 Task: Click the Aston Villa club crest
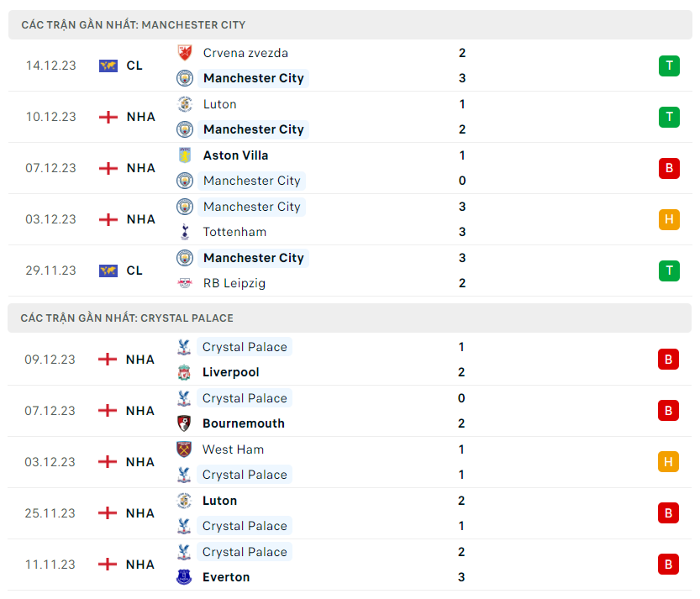pyautogui.click(x=185, y=155)
